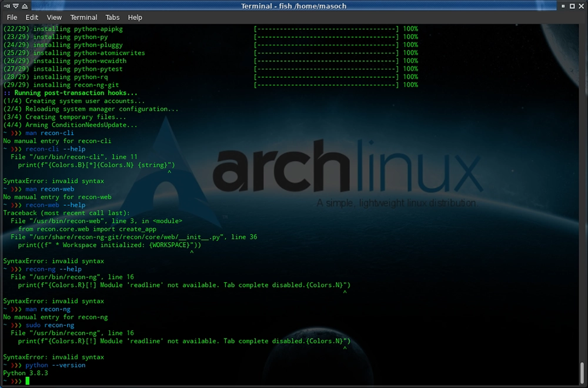
Task: Click the downward triangle icon in the title bar
Action: click(16, 5)
